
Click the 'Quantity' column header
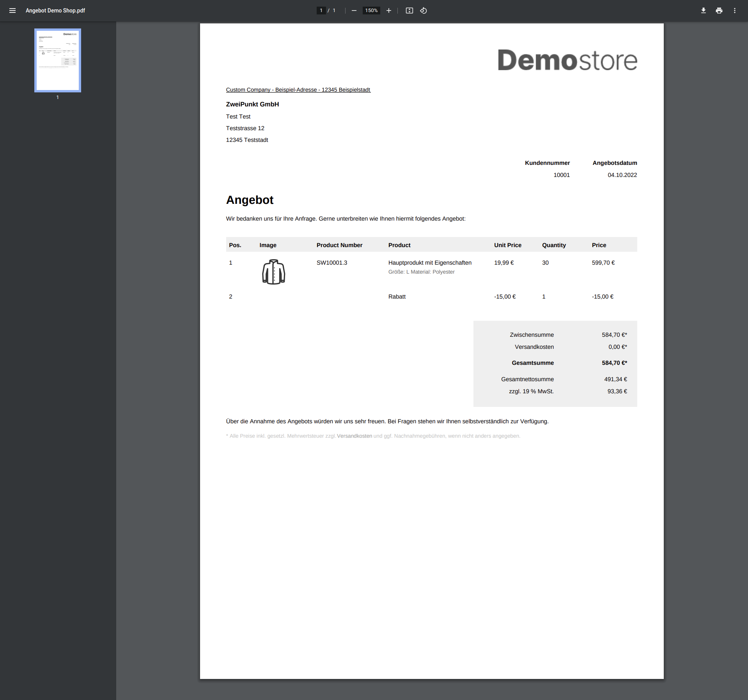pyautogui.click(x=554, y=245)
